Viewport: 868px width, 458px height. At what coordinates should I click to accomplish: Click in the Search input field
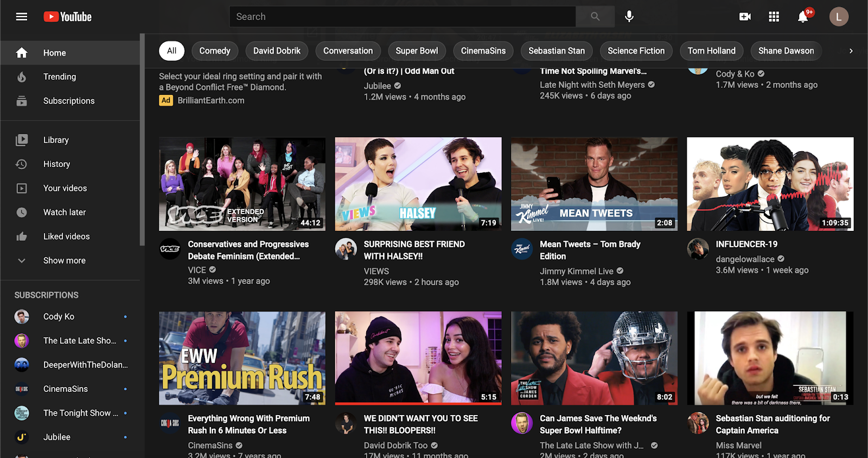point(403,17)
